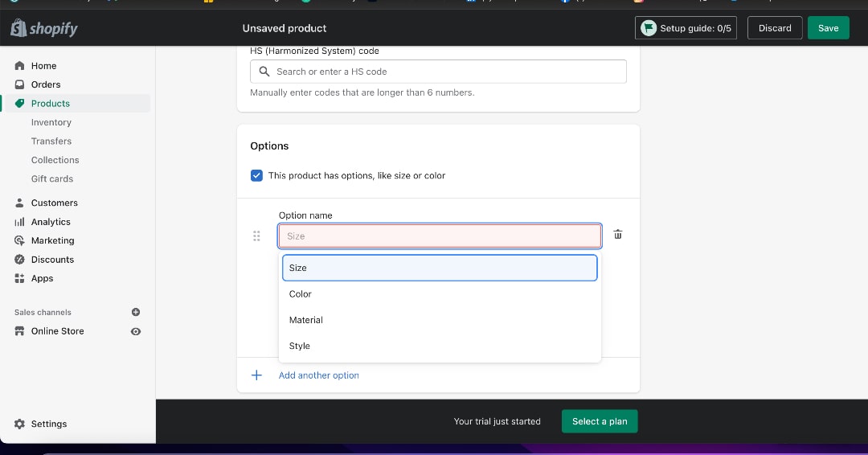View online store via eye icon
This screenshot has height=455, width=868.
coord(136,331)
